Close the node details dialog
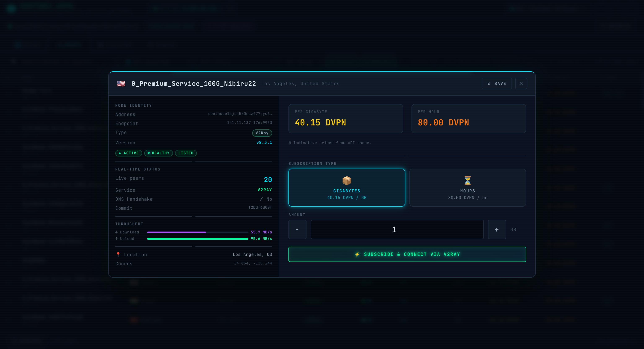The width and height of the screenshot is (644, 349). [x=521, y=83]
